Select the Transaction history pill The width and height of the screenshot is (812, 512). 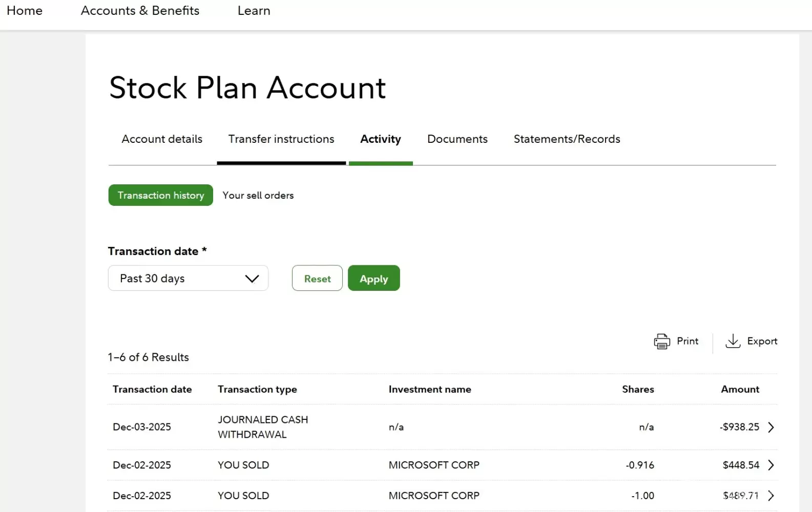[x=160, y=196]
